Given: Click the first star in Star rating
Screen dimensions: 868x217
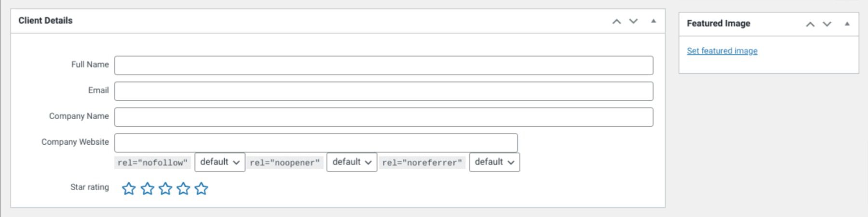Looking at the screenshot, I should 129,189.
